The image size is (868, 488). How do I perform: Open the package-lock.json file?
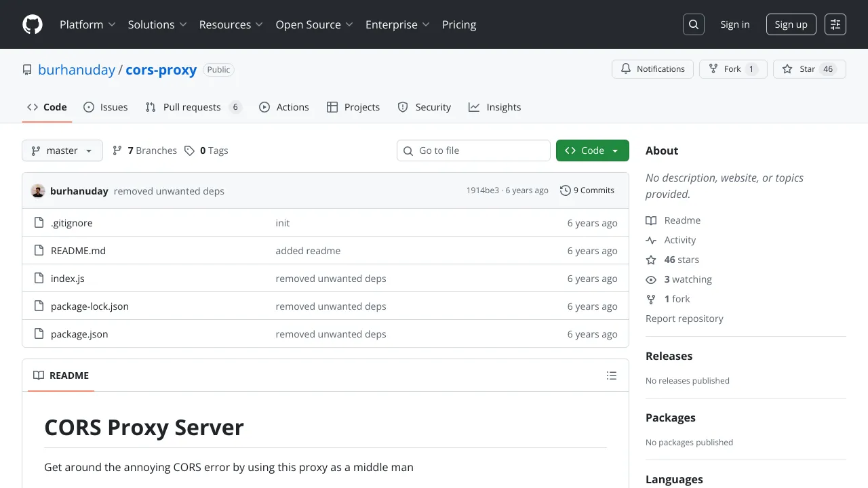[90, 306]
